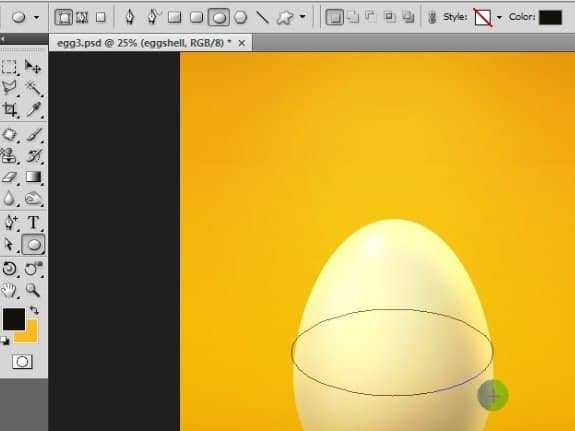Choose the Polygon shape in options bar
The image size is (575, 431).
[x=240, y=17]
